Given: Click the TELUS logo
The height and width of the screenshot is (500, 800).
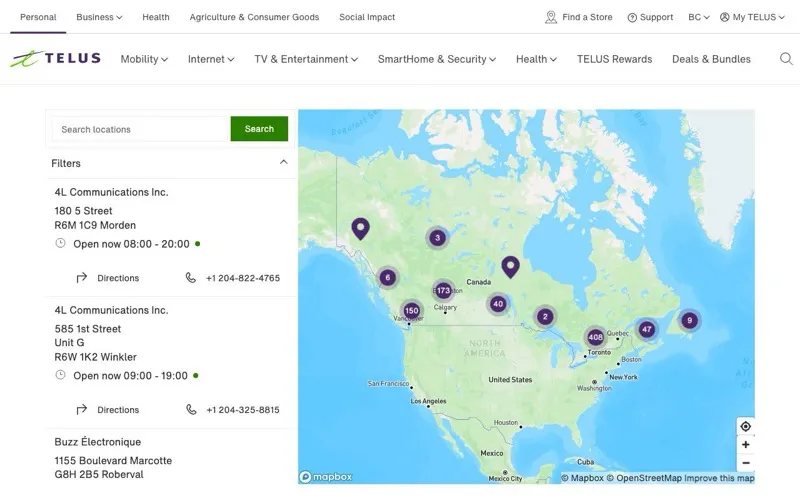Looking at the screenshot, I should pos(56,59).
